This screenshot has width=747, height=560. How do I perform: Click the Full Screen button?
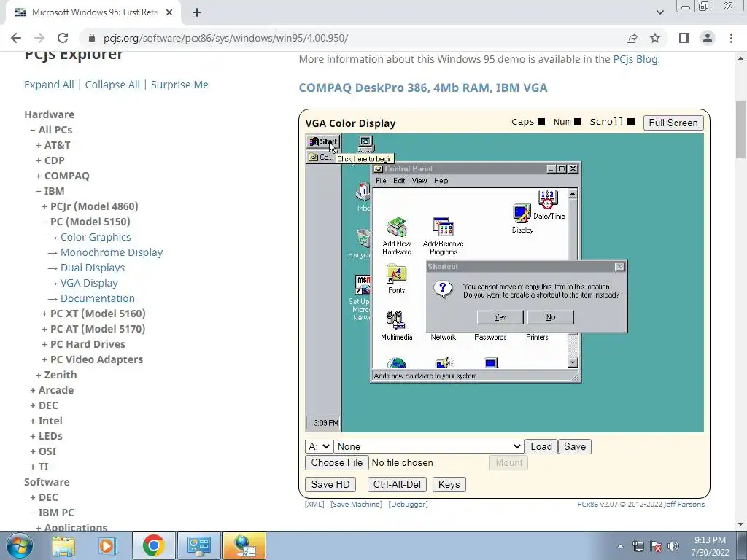[673, 122]
